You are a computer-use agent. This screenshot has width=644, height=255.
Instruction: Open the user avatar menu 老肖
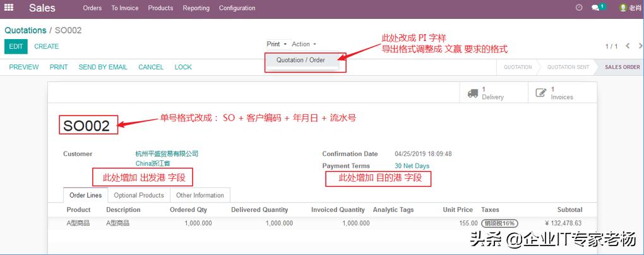click(630, 8)
